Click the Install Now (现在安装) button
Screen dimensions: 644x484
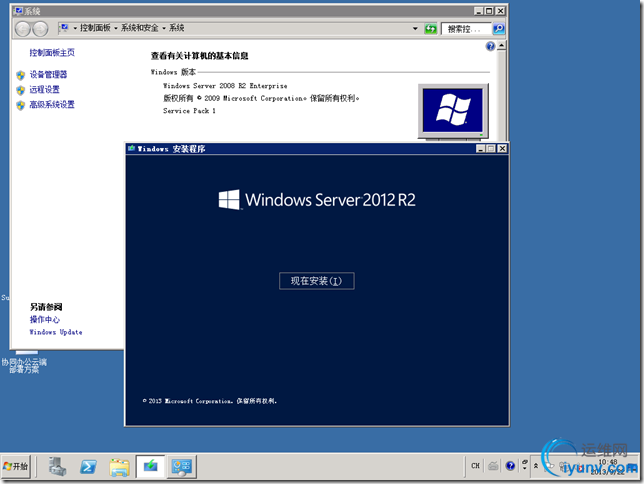[317, 281]
